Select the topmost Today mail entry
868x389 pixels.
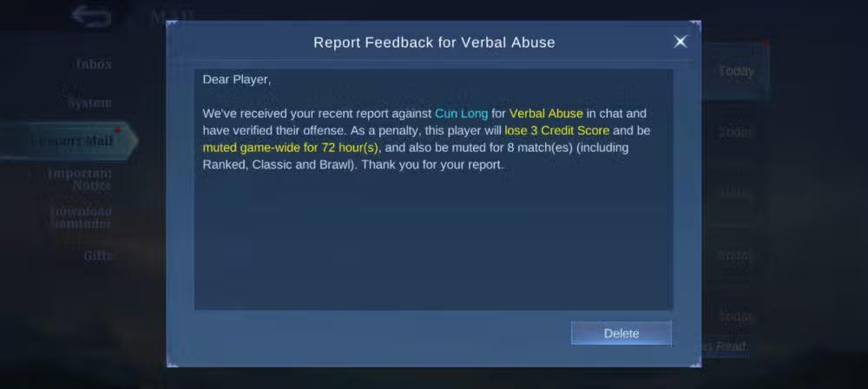click(x=736, y=71)
